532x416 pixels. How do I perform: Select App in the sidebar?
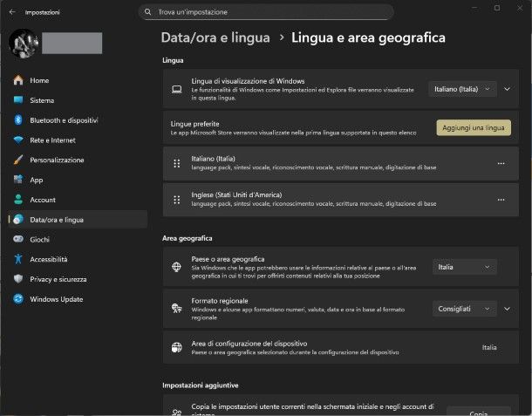click(x=78, y=180)
